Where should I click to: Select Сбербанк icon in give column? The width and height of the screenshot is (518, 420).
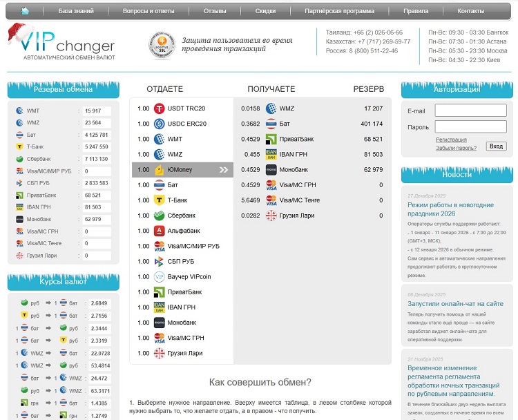pos(160,216)
